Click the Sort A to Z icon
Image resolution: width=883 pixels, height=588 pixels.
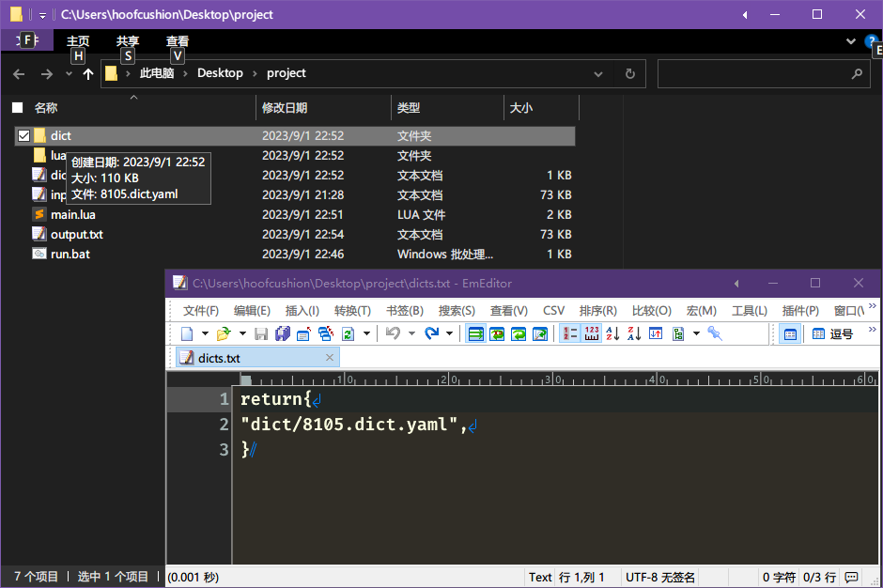[x=612, y=334]
